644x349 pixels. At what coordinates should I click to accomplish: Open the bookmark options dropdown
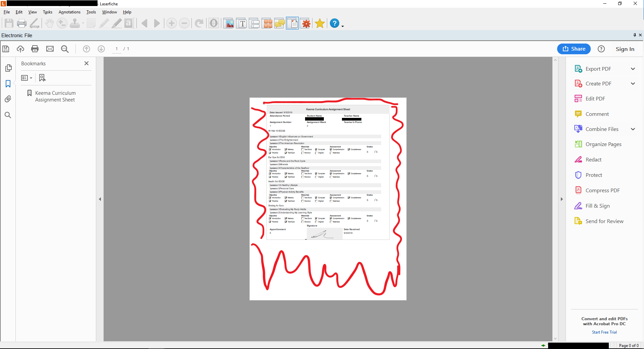point(26,78)
